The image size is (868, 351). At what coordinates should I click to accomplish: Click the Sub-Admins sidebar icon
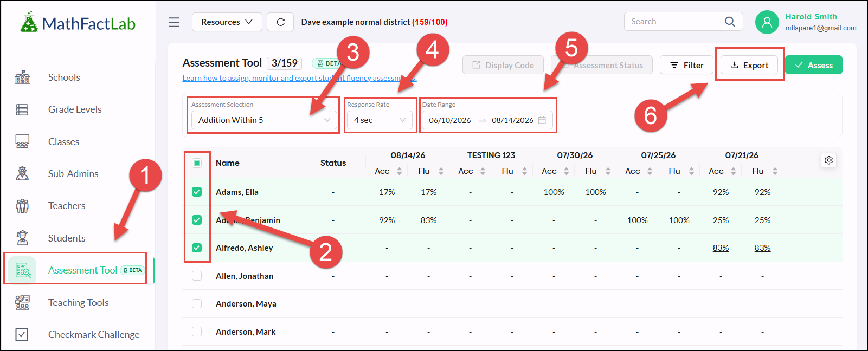22,174
